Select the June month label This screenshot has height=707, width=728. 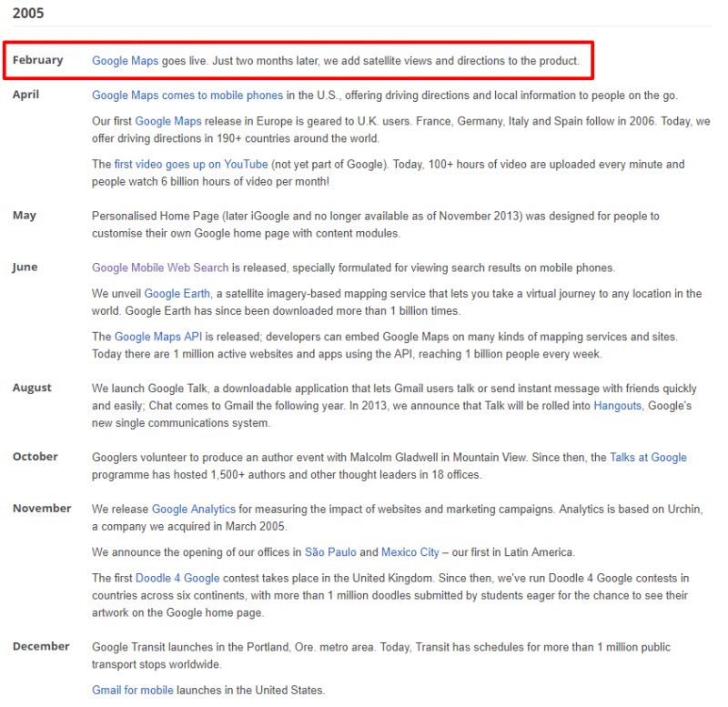point(25,267)
